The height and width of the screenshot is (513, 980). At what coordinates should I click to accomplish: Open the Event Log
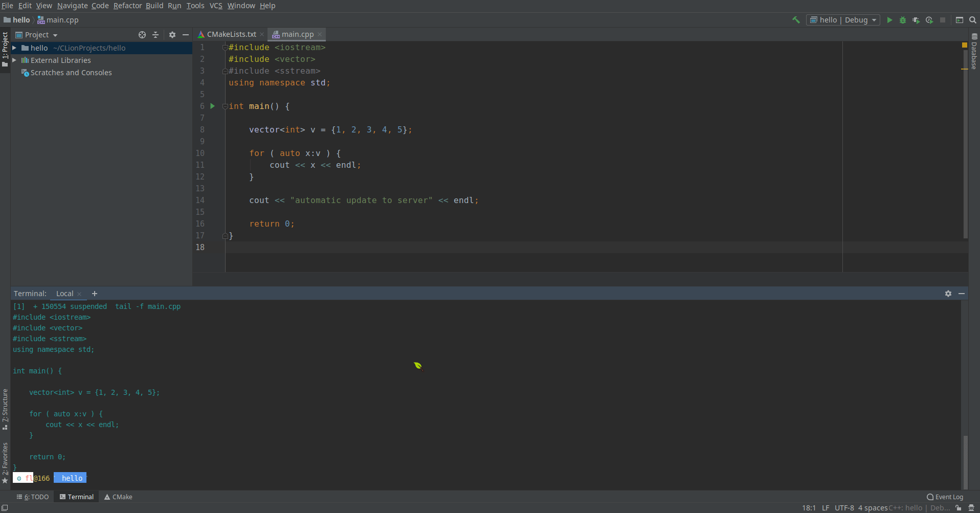click(945, 497)
